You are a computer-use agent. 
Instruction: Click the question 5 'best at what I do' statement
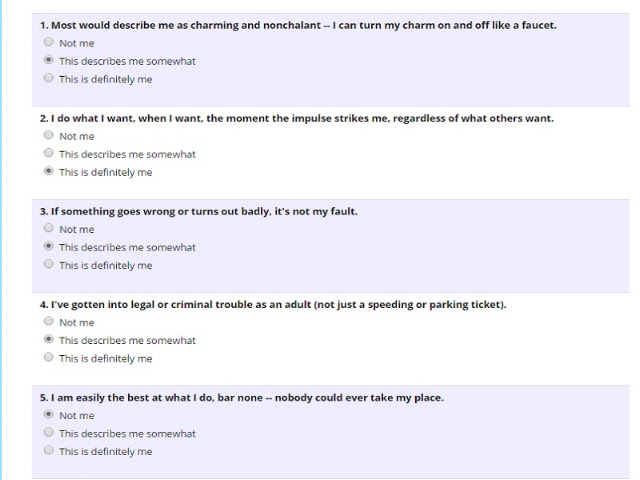click(x=242, y=398)
